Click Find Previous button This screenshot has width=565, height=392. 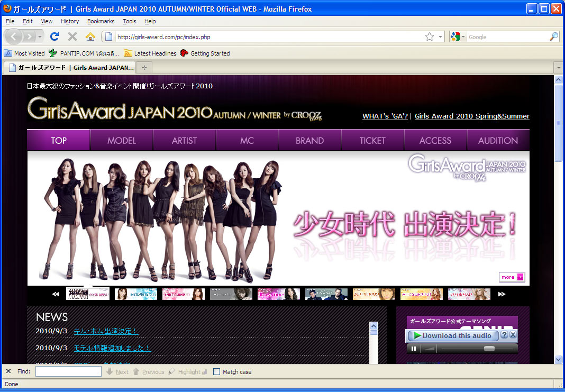coord(149,371)
